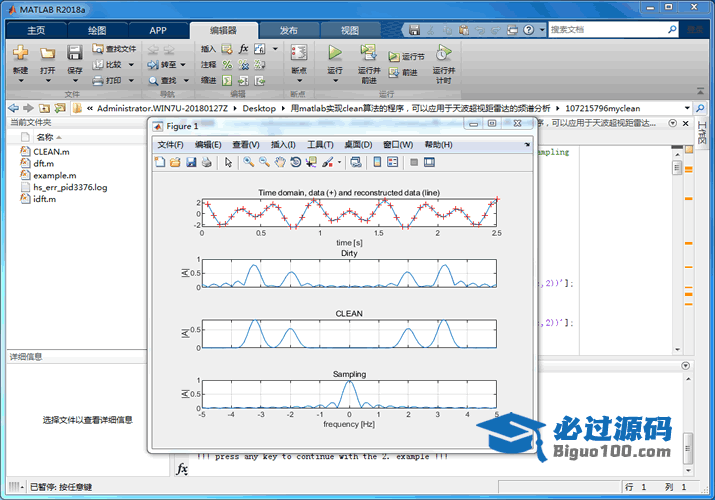Click the percent comment icon

click(x=227, y=65)
